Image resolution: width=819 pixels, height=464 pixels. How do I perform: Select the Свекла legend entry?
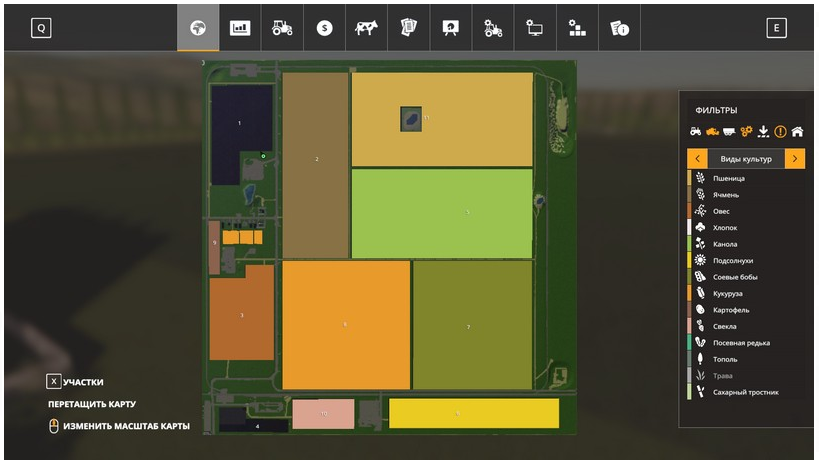pyautogui.click(x=746, y=326)
